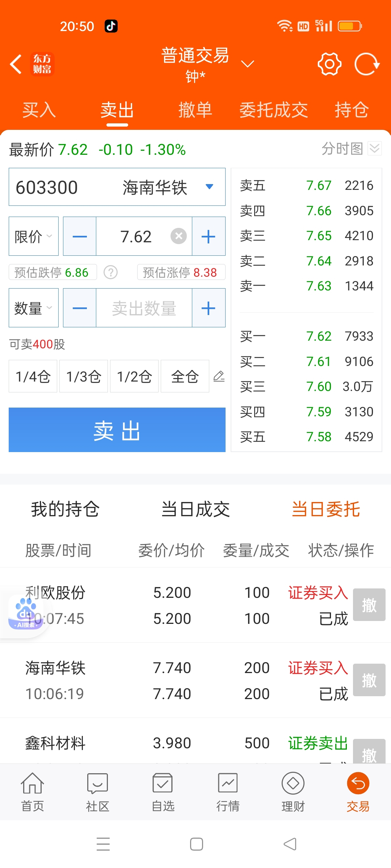The image size is (391, 868).
Task: Select 卖四 price 7.66
Action: [x=307, y=210]
